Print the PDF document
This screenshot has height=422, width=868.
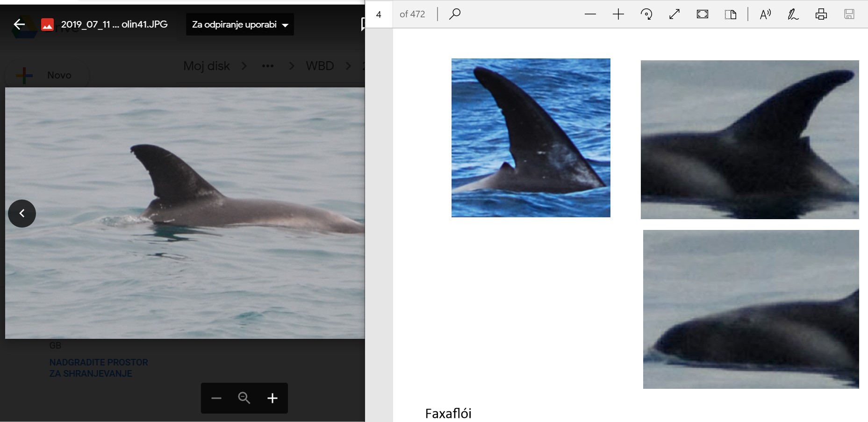click(x=821, y=14)
